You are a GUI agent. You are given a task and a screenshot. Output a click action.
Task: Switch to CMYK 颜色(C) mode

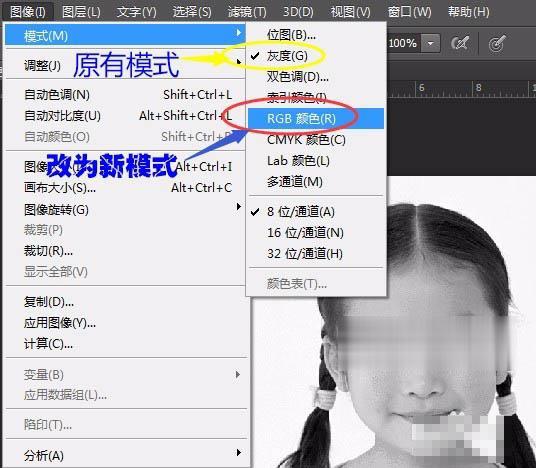point(316,139)
